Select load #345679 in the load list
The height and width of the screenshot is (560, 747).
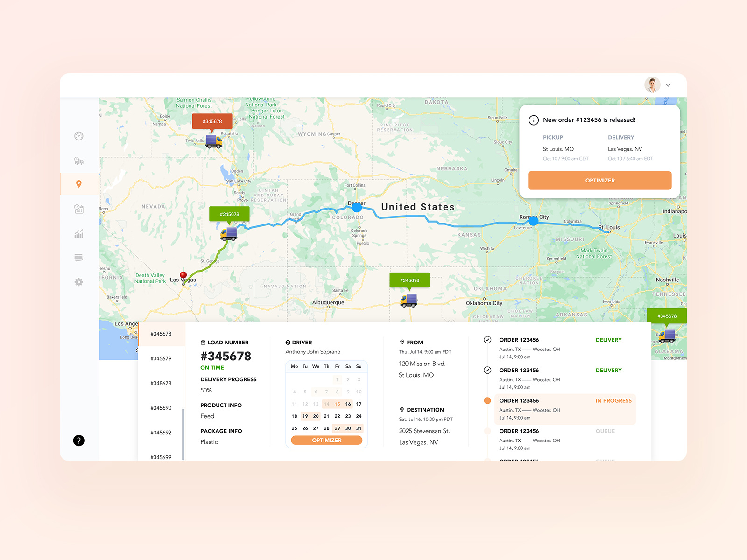point(161,358)
